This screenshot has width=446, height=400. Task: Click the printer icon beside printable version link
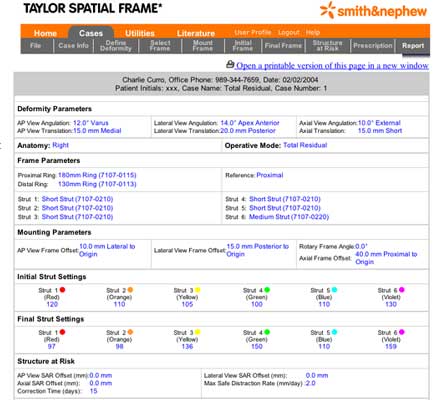230,64
